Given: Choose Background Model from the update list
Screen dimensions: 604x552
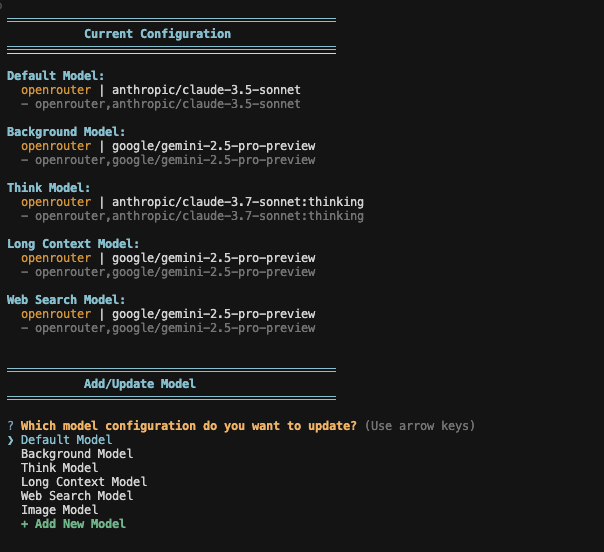Looking at the screenshot, I should [76, 454].
